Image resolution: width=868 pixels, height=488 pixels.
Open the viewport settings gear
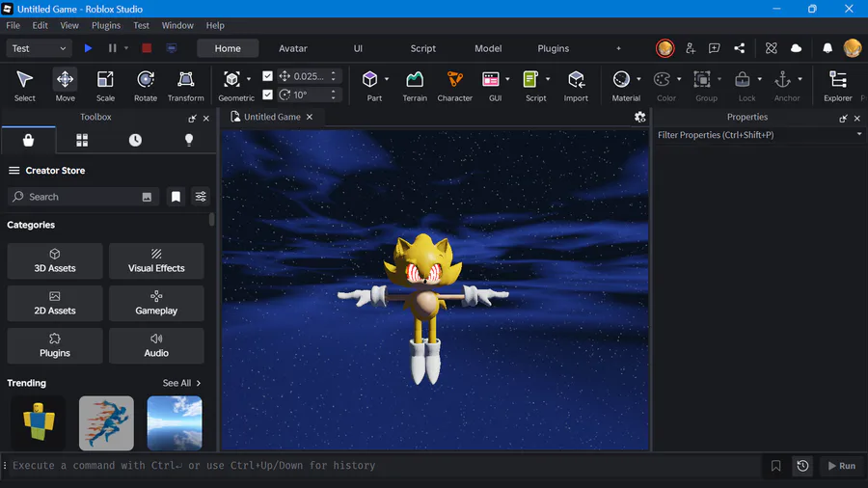(x=640, y=117)
